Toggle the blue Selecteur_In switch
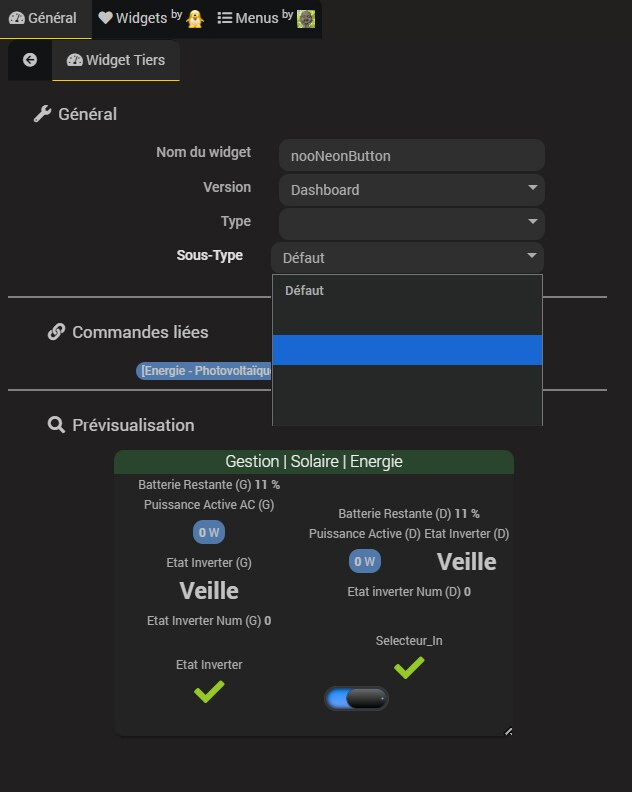 [357, 699]
